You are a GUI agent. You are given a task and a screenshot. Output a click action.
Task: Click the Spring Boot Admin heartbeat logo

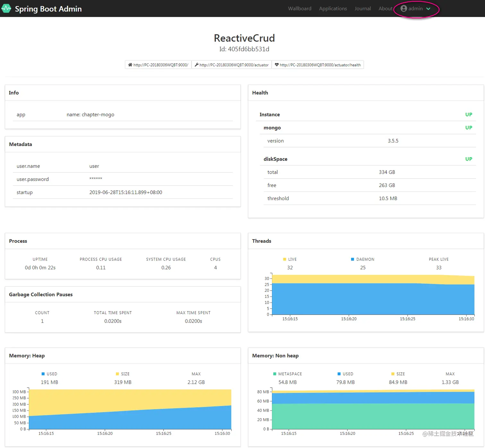[x=6, y=8]
